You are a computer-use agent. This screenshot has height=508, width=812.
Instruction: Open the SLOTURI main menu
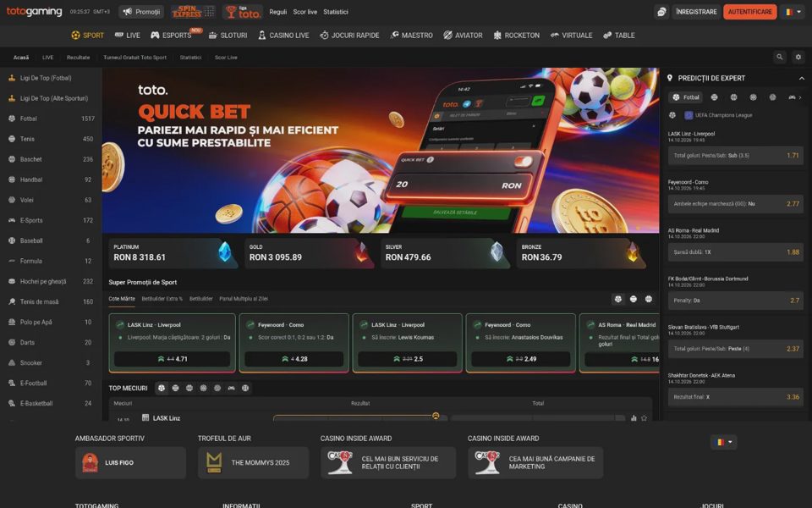tap(228, 36)
